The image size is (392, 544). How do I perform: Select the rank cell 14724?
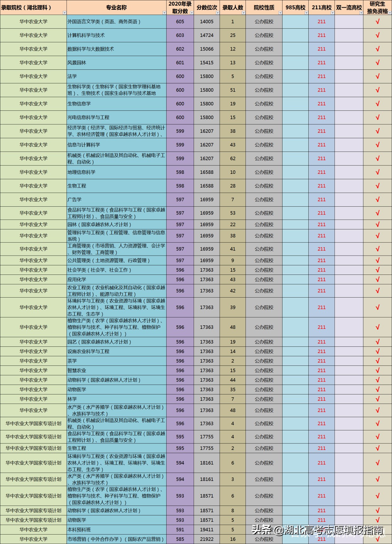[x=207, y=35]
